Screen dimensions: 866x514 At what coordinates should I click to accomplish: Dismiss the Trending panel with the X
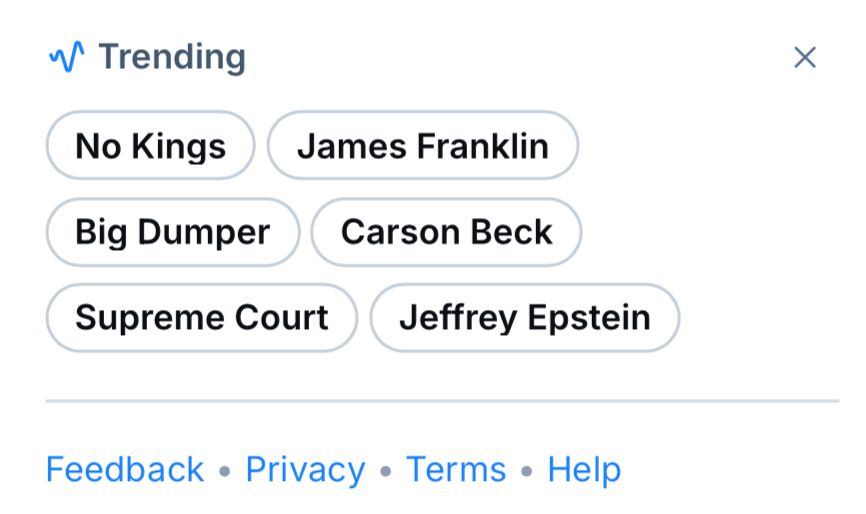pos(804,58)
